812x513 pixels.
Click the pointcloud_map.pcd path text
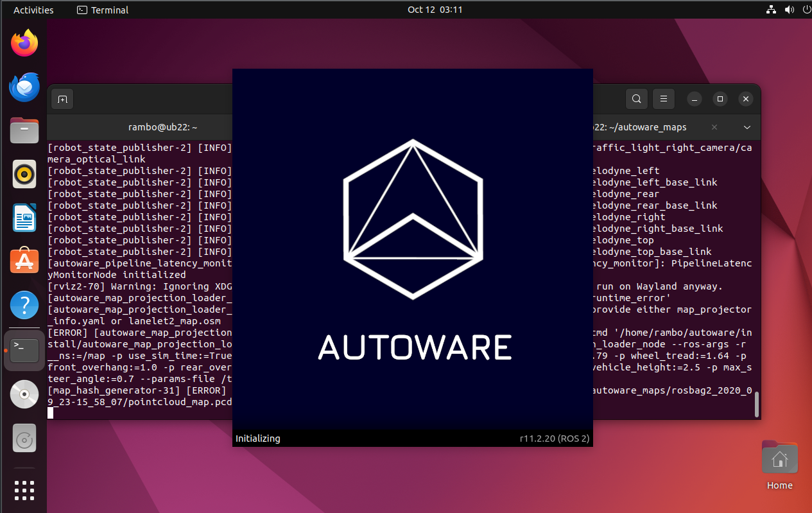tap(182, 402)
